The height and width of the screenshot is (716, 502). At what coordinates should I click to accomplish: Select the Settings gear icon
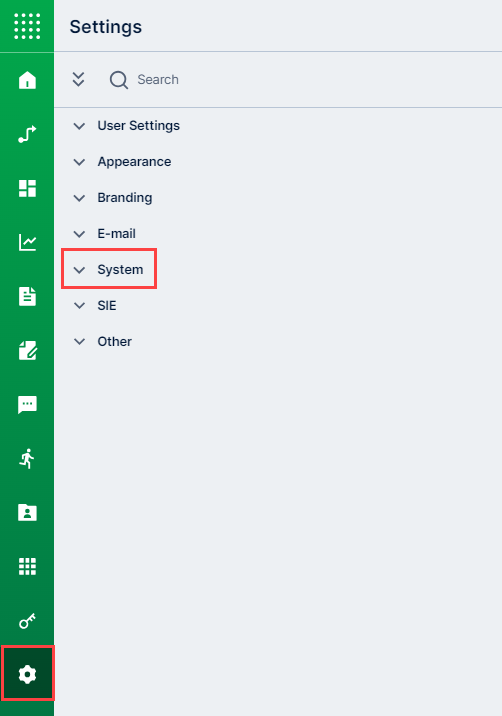coord(27,674)
